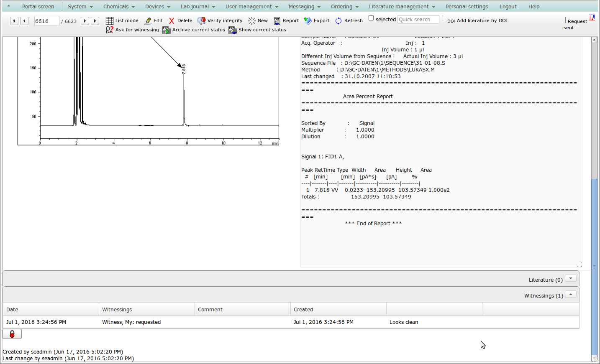Toggle the 'selected' checkbox
The height and width of the screenshot is (364, 600).
pos(371,18)
